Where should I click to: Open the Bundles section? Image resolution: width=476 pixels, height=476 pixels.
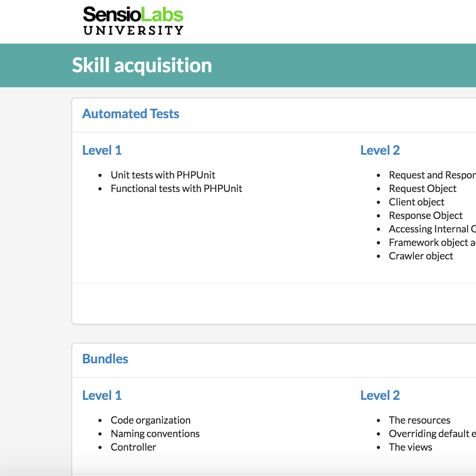click(105, 359)
